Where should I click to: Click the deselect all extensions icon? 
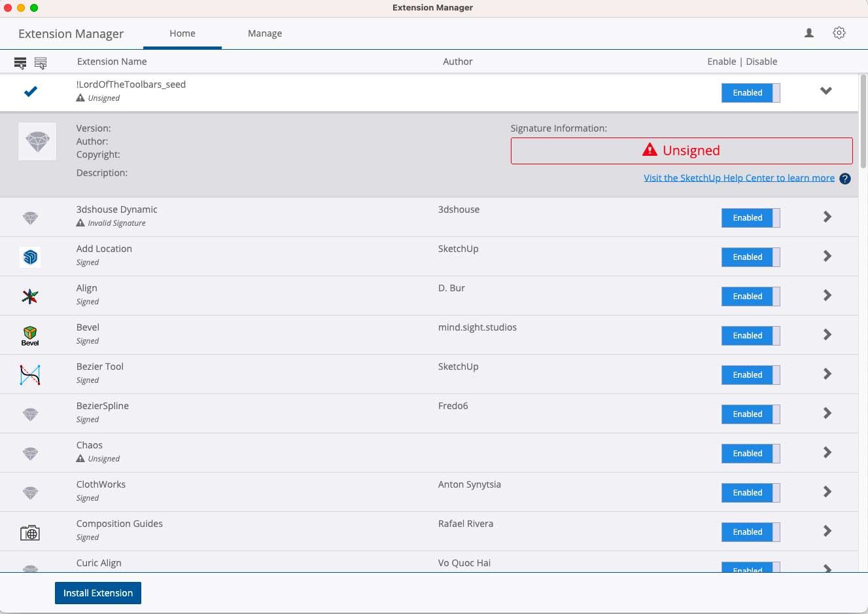click(41, 63)
